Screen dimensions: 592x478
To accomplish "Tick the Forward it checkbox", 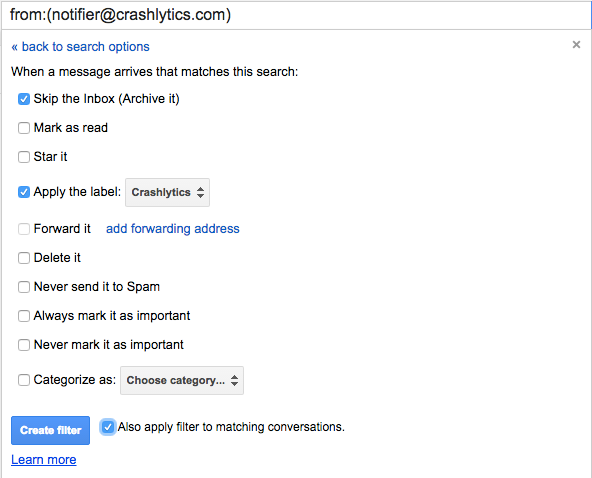I will [x=24, y=229].
